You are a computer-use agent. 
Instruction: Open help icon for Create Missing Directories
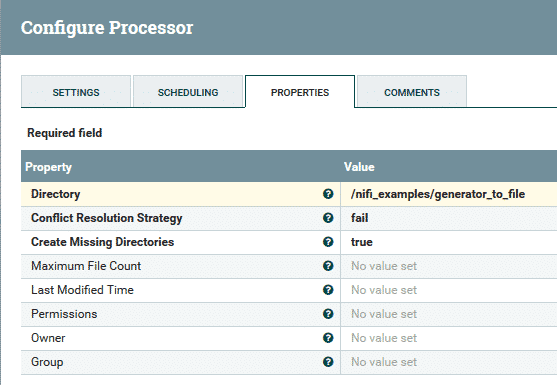click(328, 242)
